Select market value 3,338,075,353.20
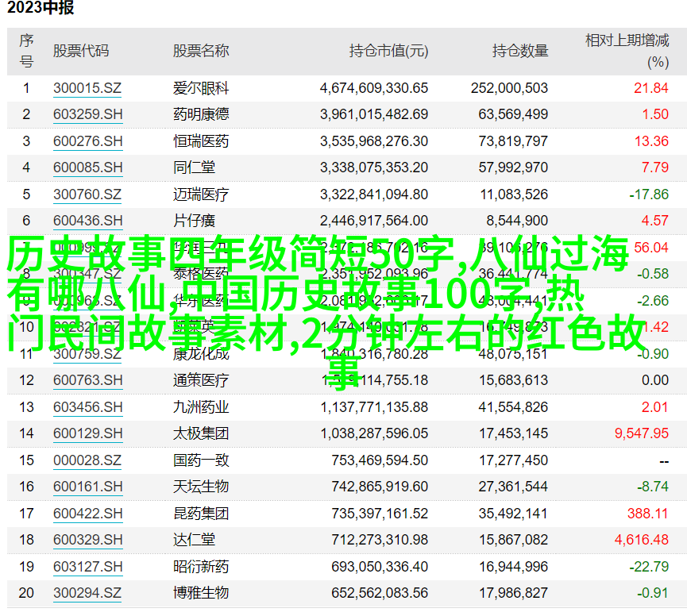 pos(374,167)
